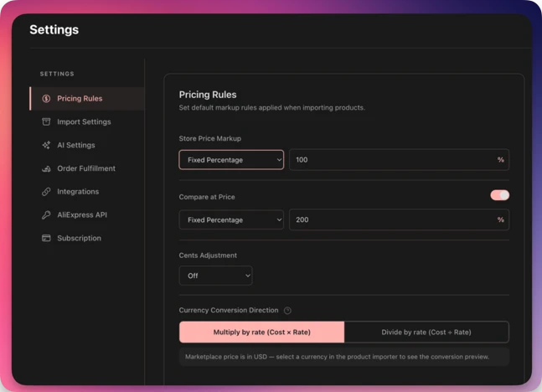The height and width of the screenshot is (392, 542).
Task: Open Compare at Price type dropdown
Action: [x=231, y=219]
